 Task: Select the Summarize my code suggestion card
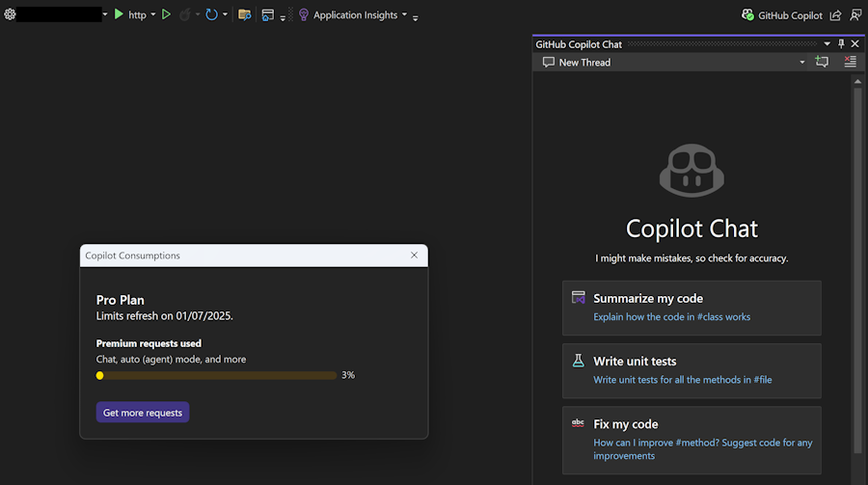click(692, 308)
